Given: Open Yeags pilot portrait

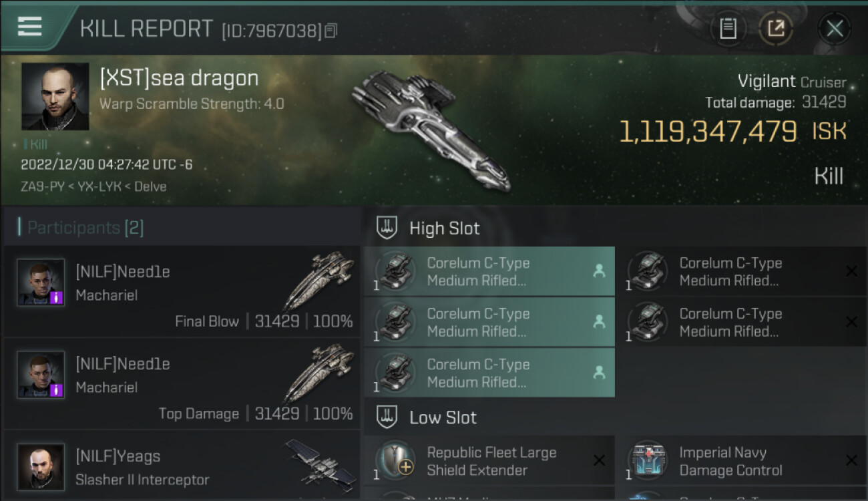Looking at the screenshot, I should coord(41,467).
